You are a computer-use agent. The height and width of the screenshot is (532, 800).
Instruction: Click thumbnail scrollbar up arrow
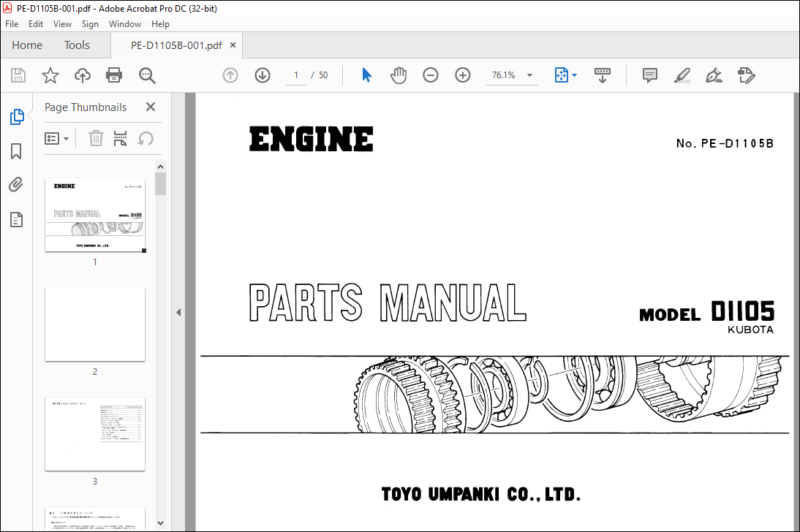pos(161,167)
